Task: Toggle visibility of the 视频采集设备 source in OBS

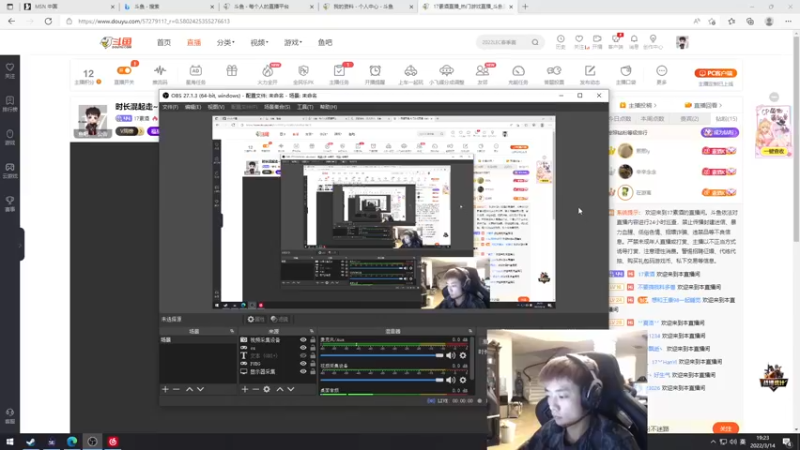Action: point(303,340)
